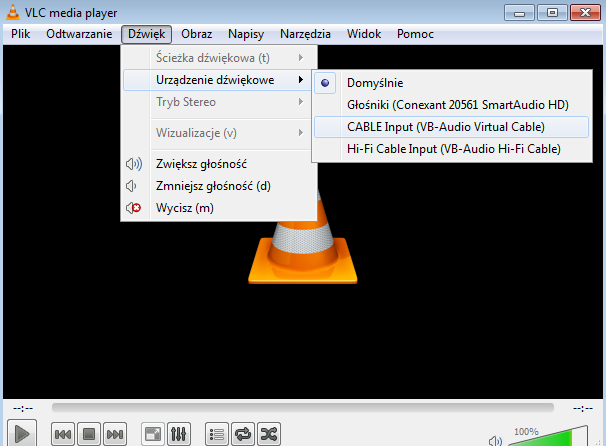This screenshot has width=606, height=446.
Task: Expand Tryb Stereo submenu
Action: coord(219,102)
